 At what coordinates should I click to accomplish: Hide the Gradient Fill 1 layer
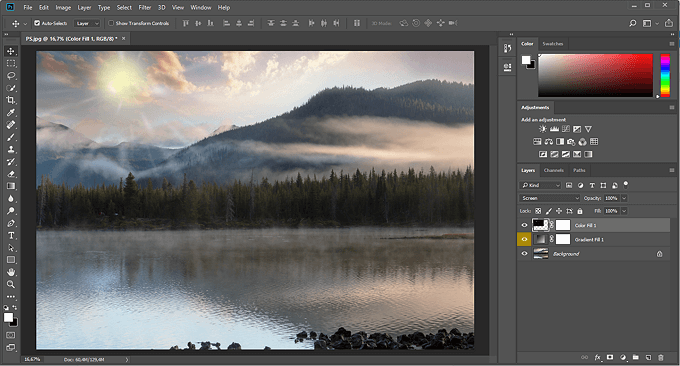(524, 239)
